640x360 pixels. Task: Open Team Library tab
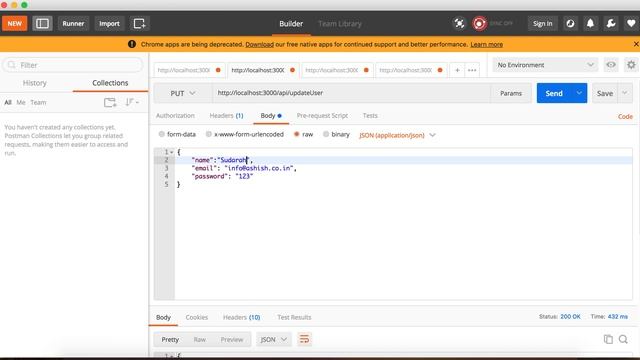coord(340,24)
